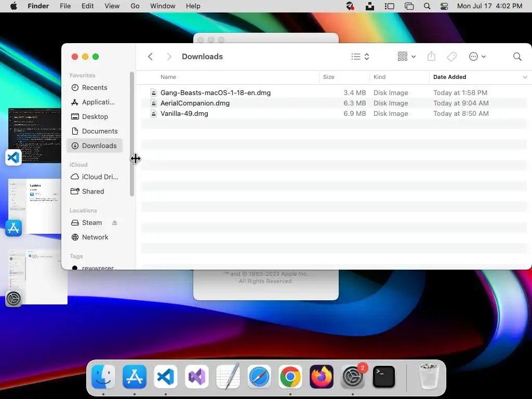The width and height of the screenshot is (532, 399).
Task: Click the Share toolbar icon
Action: point(431,56)
